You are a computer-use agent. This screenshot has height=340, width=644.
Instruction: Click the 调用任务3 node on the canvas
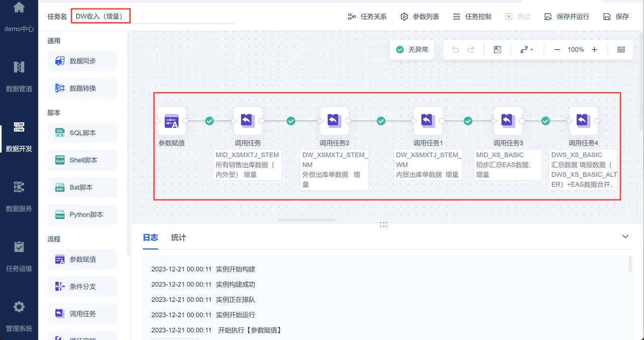508,121
